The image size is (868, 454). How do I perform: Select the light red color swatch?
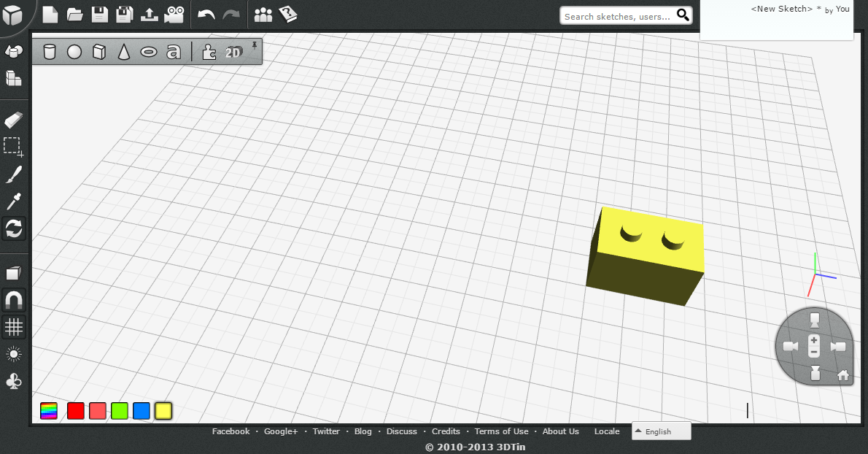click(98, 411)
